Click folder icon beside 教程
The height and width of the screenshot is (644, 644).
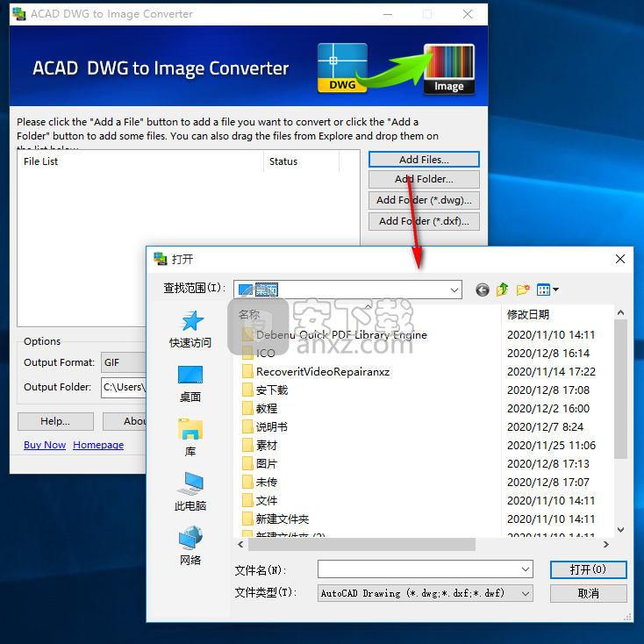[247, 408]
